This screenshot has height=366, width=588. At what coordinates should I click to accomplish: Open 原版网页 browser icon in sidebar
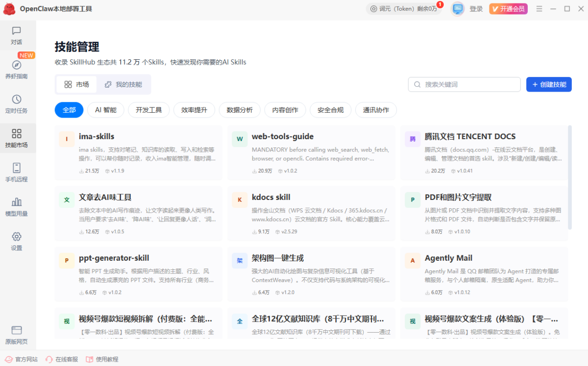coord(17,330)
